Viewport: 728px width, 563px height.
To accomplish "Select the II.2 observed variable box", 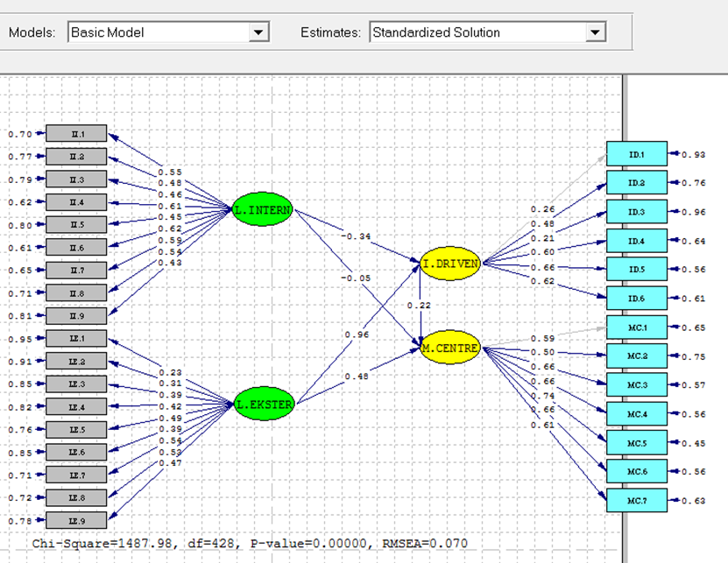I will (x=76, y=157).
